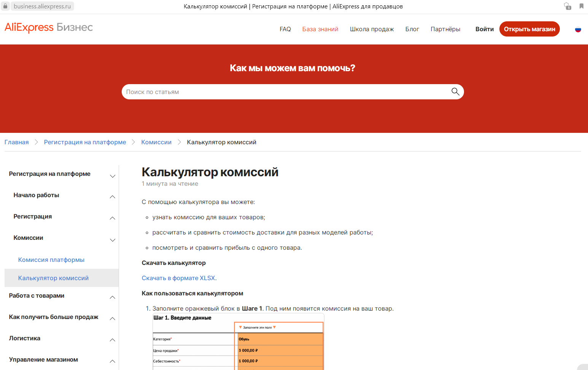Image resolution: width=588 pixels, height=370 pixels.
Task: Click Как получить больше продаж heading
Action: point(54,317)
